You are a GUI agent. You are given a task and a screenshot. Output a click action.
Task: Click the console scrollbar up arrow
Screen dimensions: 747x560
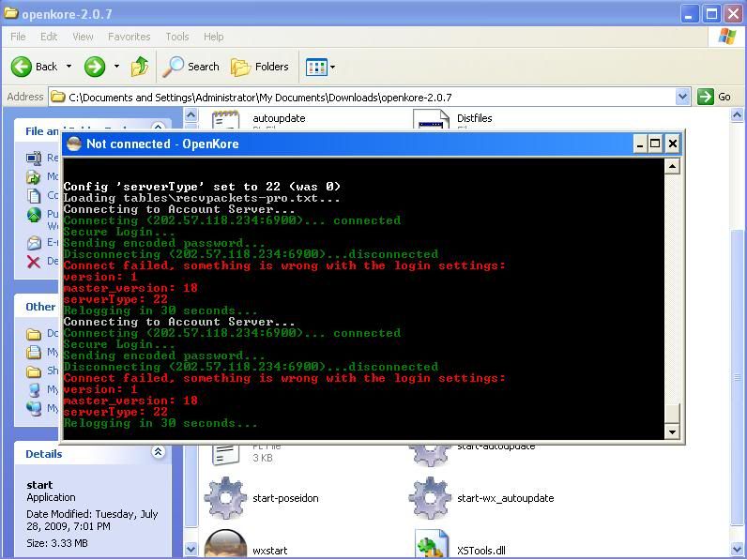click(x=672, y=166)
